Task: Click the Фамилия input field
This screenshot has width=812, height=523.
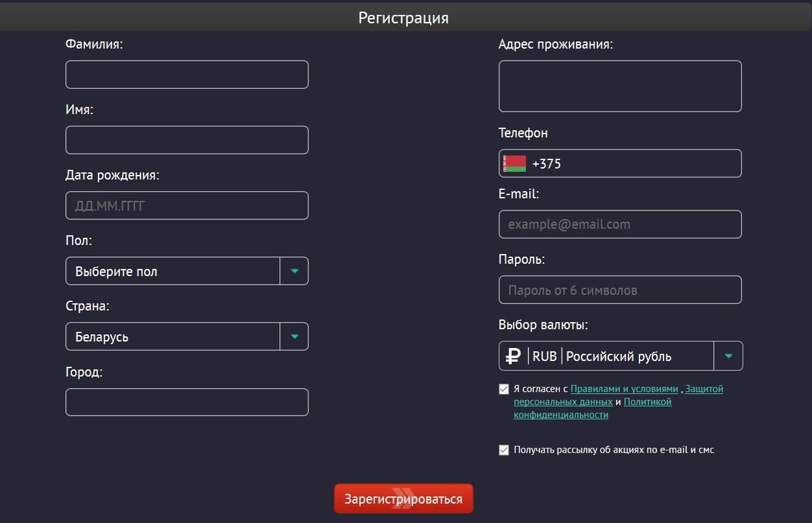Action: (187, 74)
